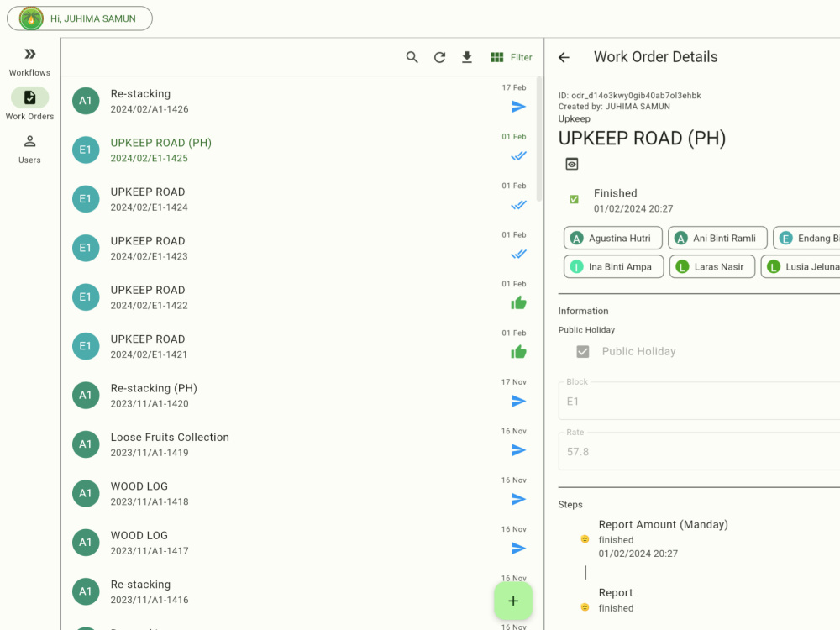Expand the sidebar with double chevron icon

[30, 54]
